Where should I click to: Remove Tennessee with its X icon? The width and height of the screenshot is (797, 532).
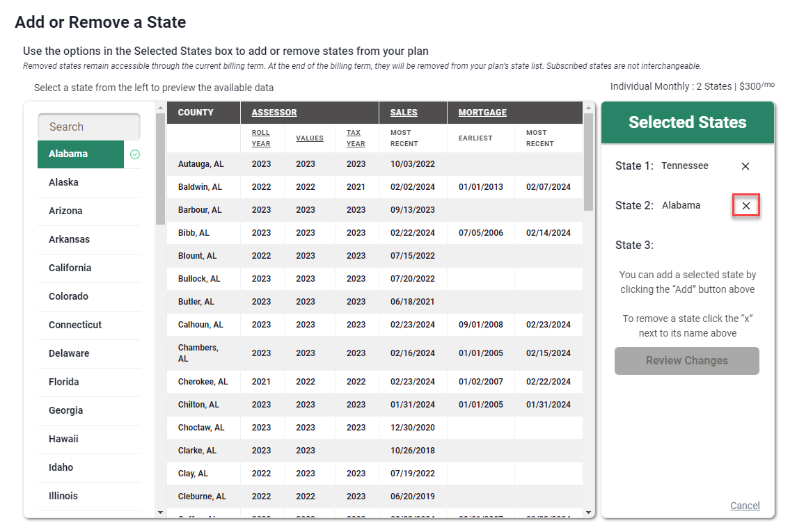(x=745, y=166)
